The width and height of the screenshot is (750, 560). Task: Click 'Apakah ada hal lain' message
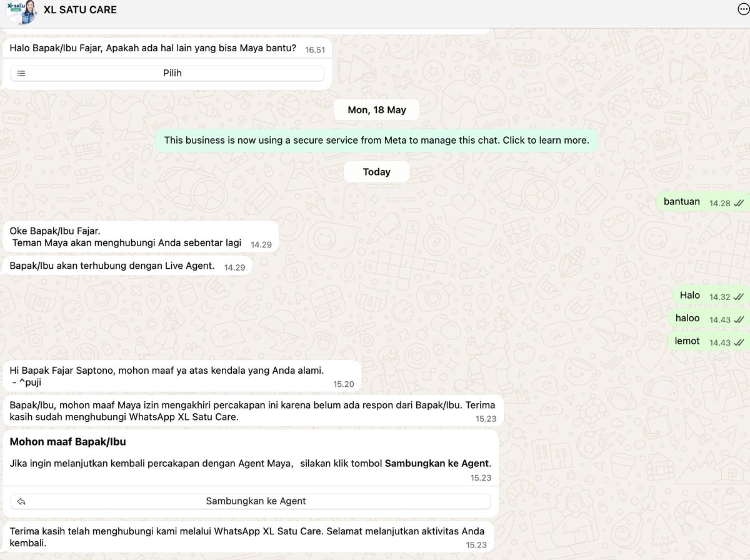pos(153,48)
